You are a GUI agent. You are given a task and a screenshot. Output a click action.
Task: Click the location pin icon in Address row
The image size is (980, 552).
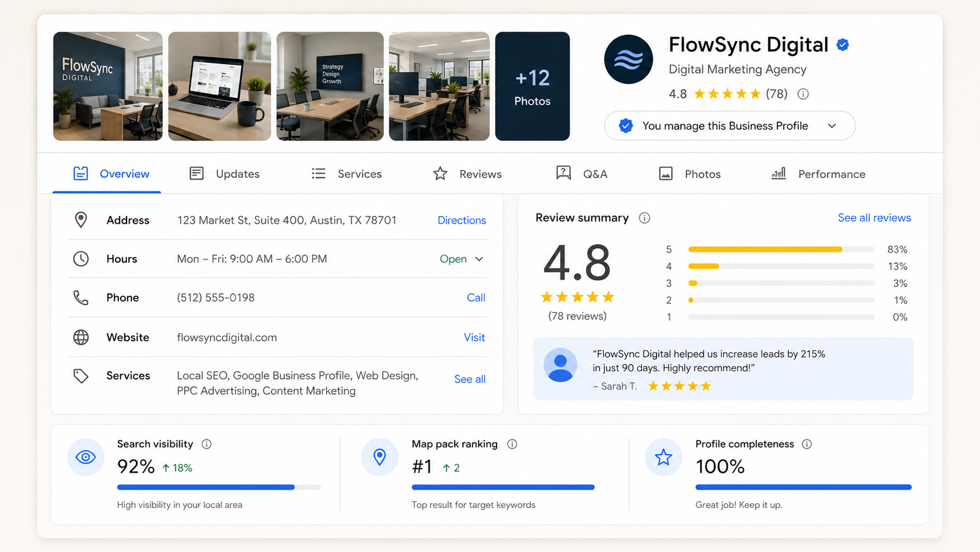81,220
